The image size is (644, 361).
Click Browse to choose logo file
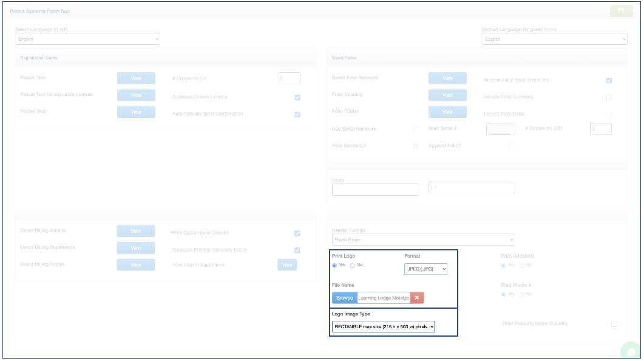coord(344,298)
